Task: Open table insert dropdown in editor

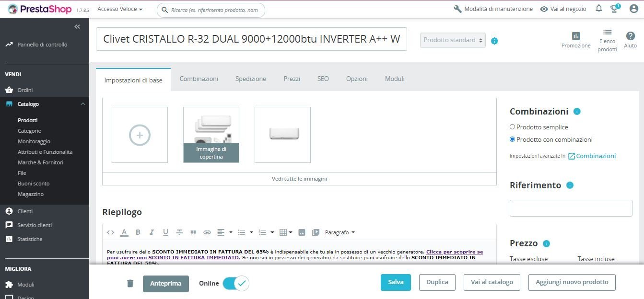Action: point(286,232)
